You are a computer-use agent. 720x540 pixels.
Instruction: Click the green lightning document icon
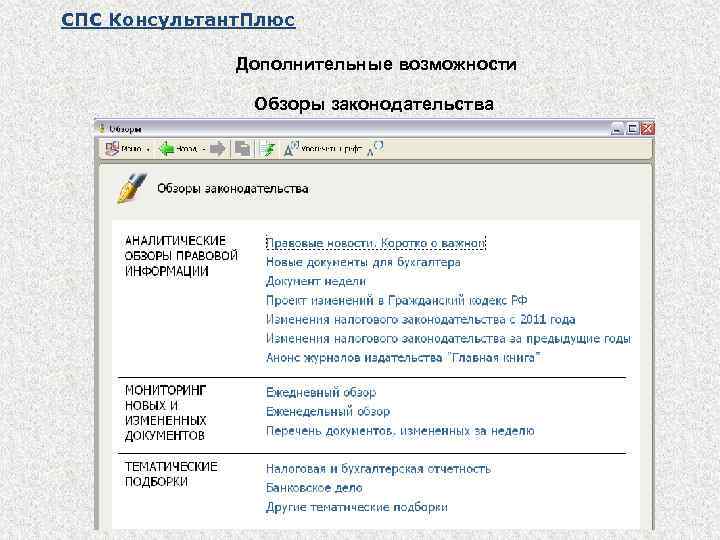point(267,149)
